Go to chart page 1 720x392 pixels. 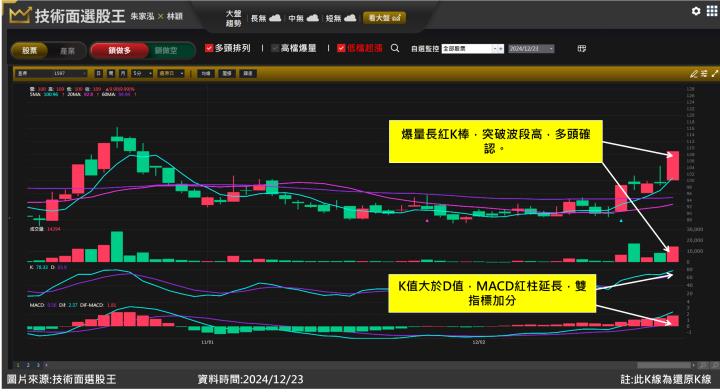click(18, 365)
